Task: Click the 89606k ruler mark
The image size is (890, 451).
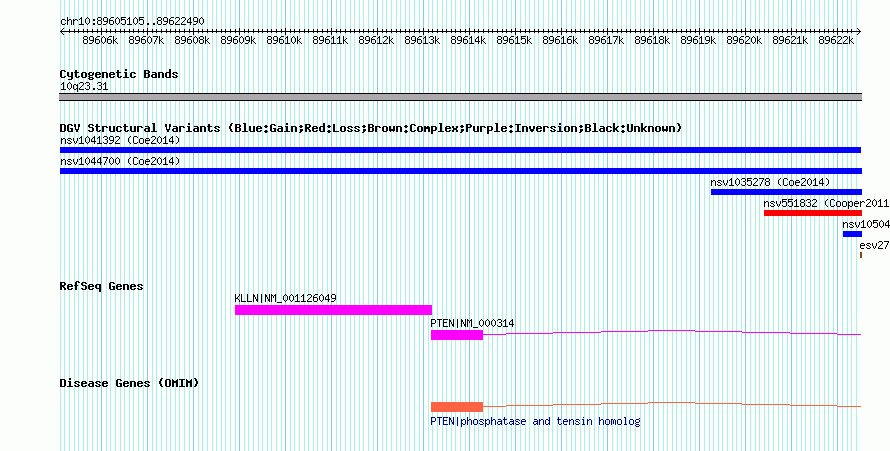Action: point(100,40)
